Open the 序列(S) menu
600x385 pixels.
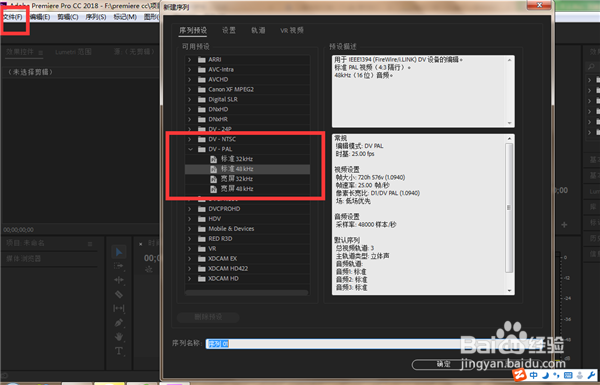pyautogui.click(x=96, y=17)
